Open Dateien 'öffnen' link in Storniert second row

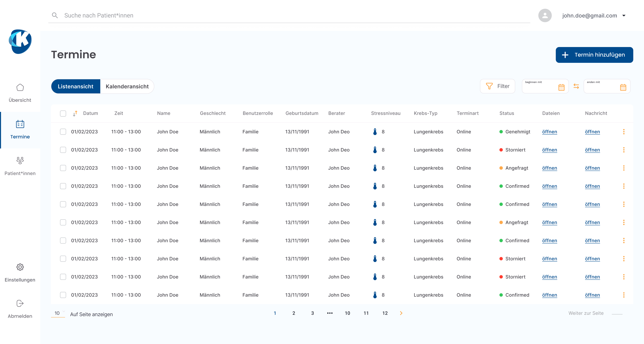tap(549, 150)
